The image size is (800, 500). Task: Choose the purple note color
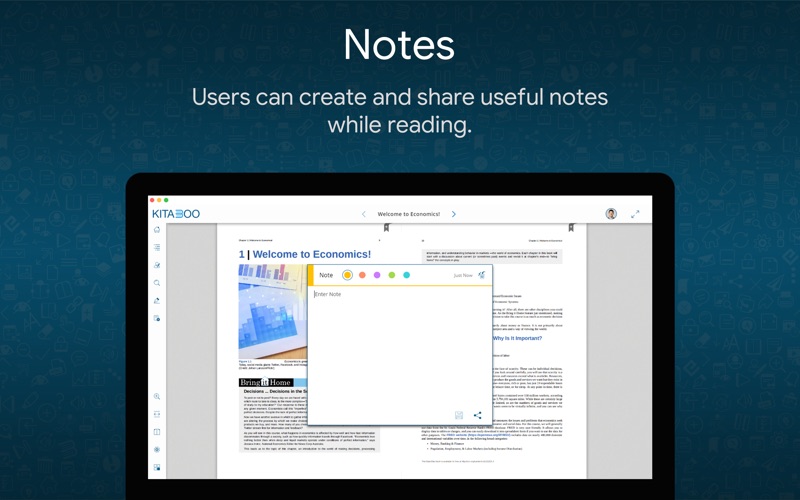[377, 275]
